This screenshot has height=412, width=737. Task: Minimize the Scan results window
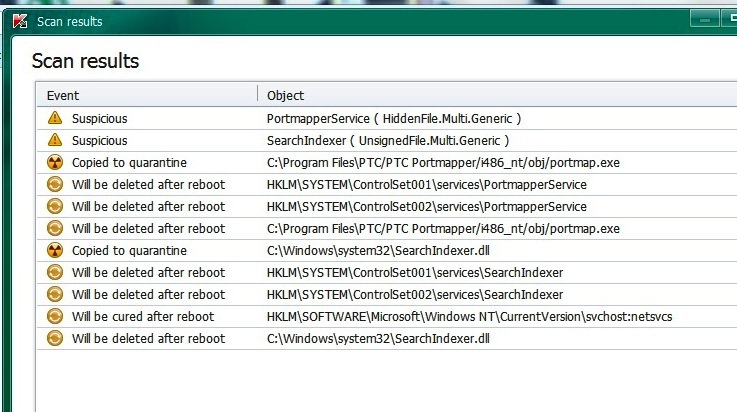[x=704, y=18]
